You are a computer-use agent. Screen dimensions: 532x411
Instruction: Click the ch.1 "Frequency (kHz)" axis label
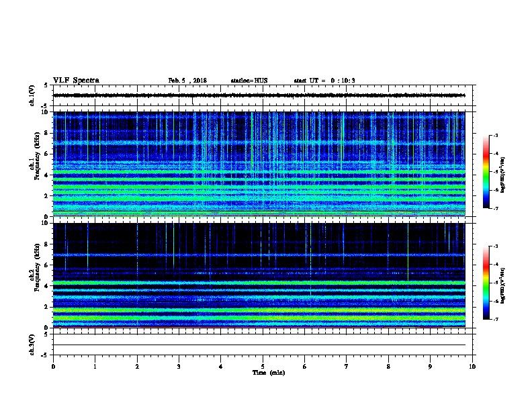tap(37, 156)
